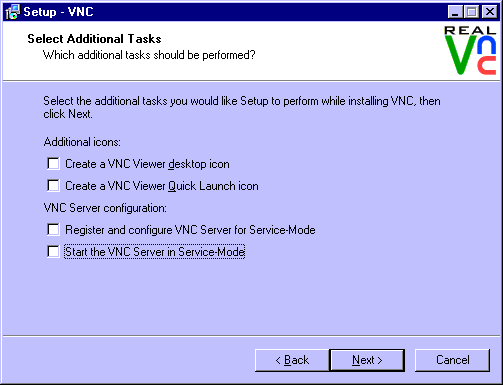Go back with the Back button
Screen dimensions: 503x385
click(292, 360)
